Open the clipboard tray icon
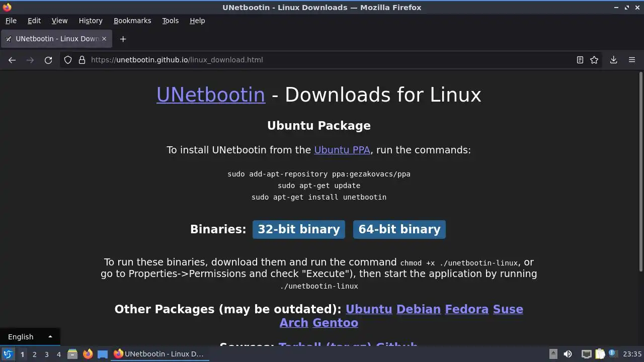The height and width of the screenshot is (362, 644). (600, 354)
